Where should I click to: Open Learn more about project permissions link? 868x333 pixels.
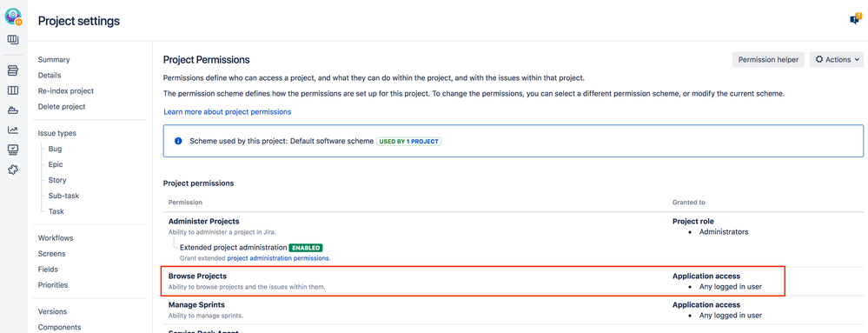point(227,112)
